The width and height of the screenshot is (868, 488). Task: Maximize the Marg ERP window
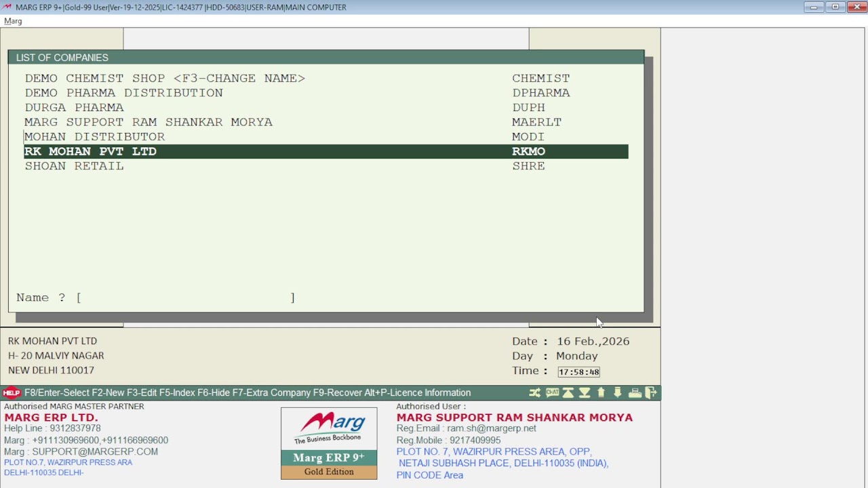click(835, 7)
